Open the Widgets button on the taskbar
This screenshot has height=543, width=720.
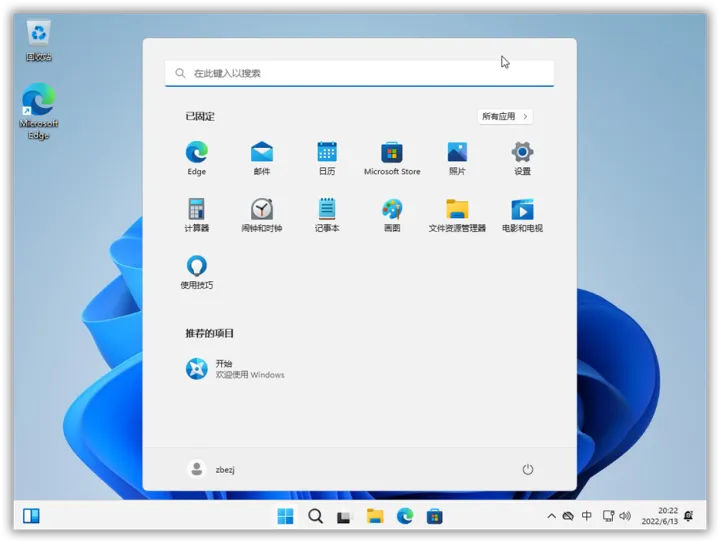click(x=31, y=516)
